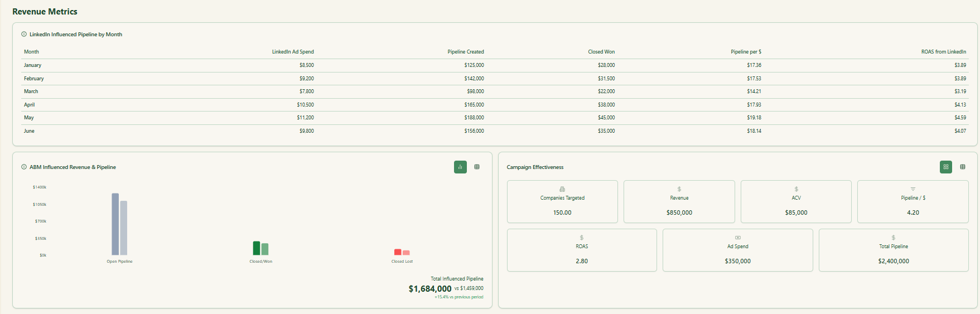This screenshot has width=980, height=314.
Task: Click February pipeline created $142,000
Action: pyautogui.click(x=474, y=79)
